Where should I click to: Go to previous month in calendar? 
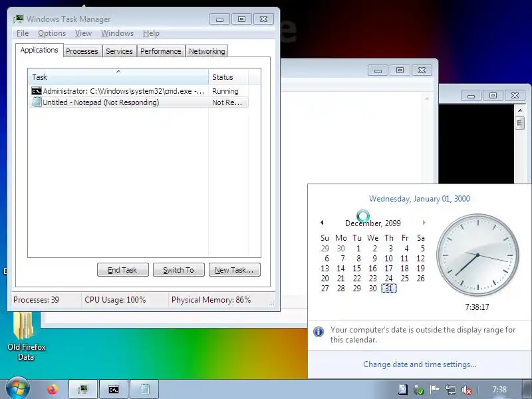[322, 223]
